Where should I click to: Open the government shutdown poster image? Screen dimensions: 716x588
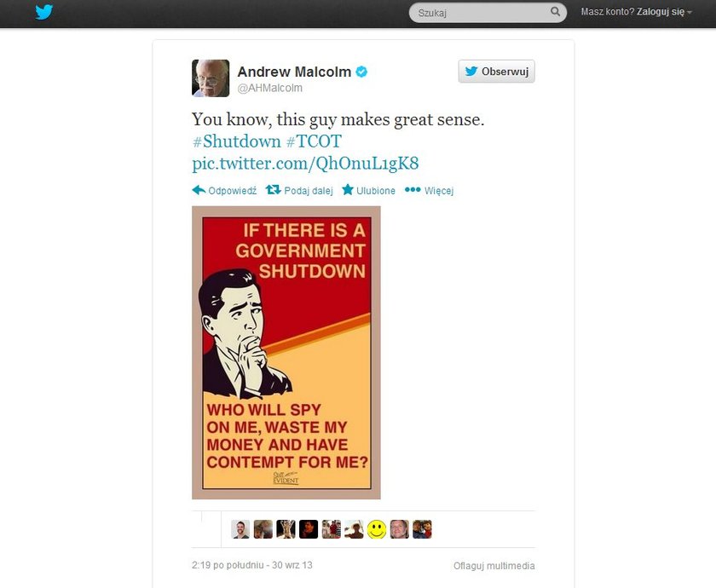click(286, 353)
